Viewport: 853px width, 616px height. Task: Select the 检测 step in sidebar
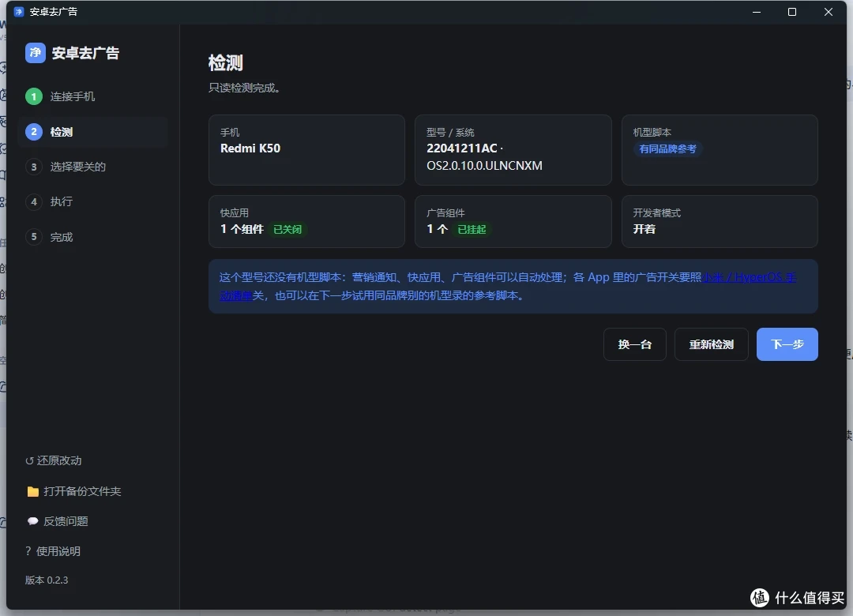[x=92, y=132]
